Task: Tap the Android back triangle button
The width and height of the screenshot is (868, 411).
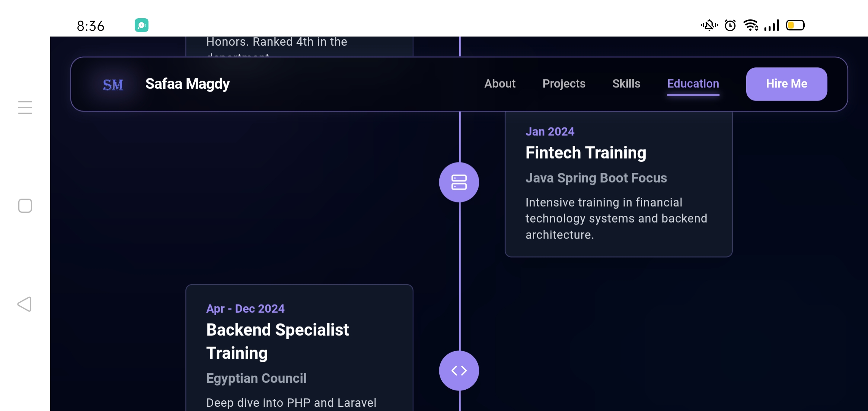Action: pos(25,304)
